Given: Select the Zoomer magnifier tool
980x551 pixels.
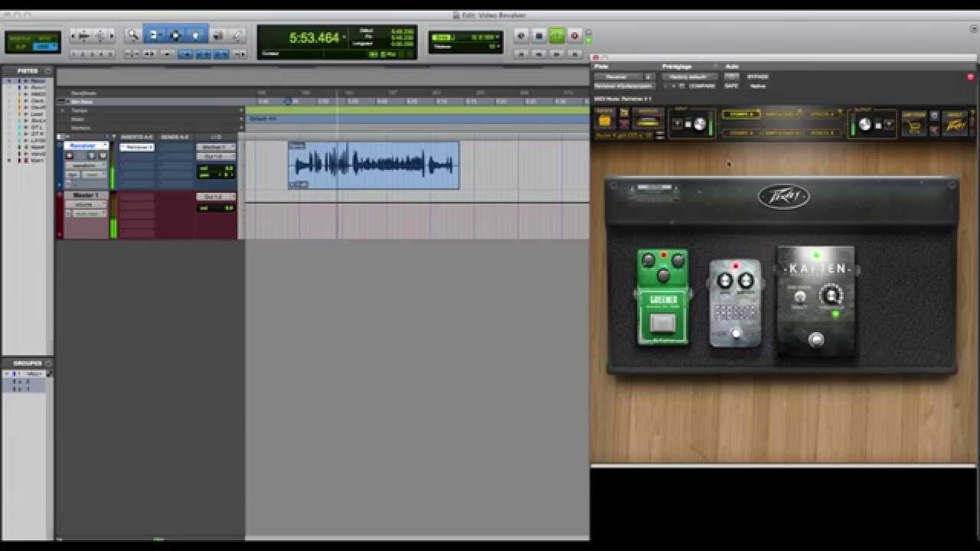Looking at the screenshot, I should [133, 34].
